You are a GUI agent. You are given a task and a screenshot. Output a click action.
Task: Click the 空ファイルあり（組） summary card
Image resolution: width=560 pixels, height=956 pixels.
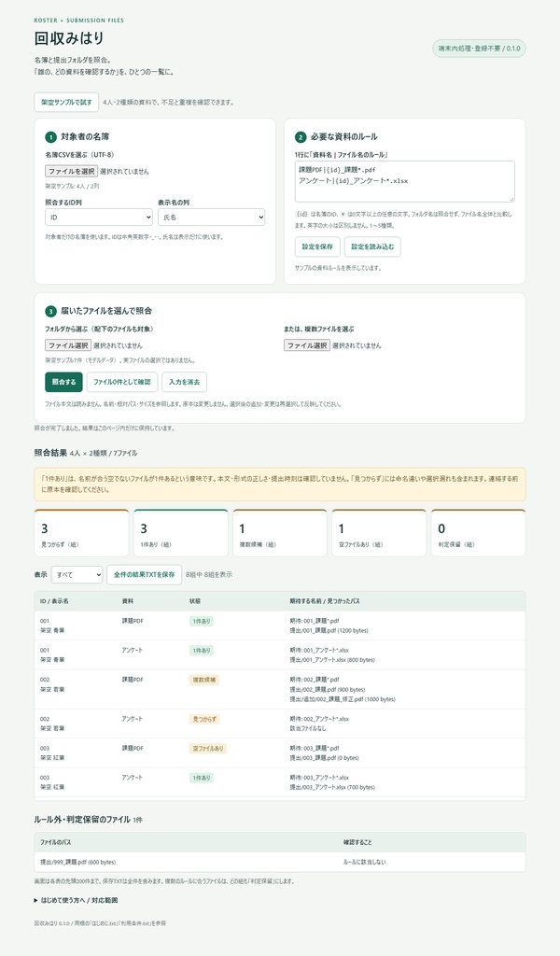tap(379, 533)
